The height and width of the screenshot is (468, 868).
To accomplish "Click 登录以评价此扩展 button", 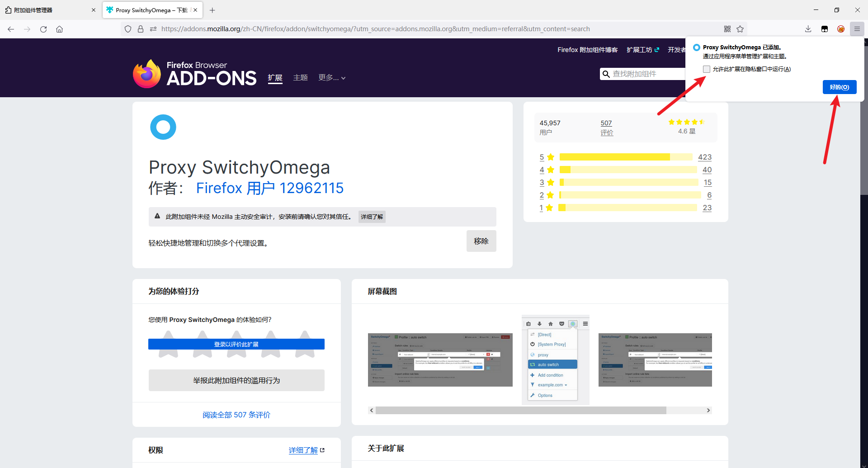I will click(x=236, y=344).
